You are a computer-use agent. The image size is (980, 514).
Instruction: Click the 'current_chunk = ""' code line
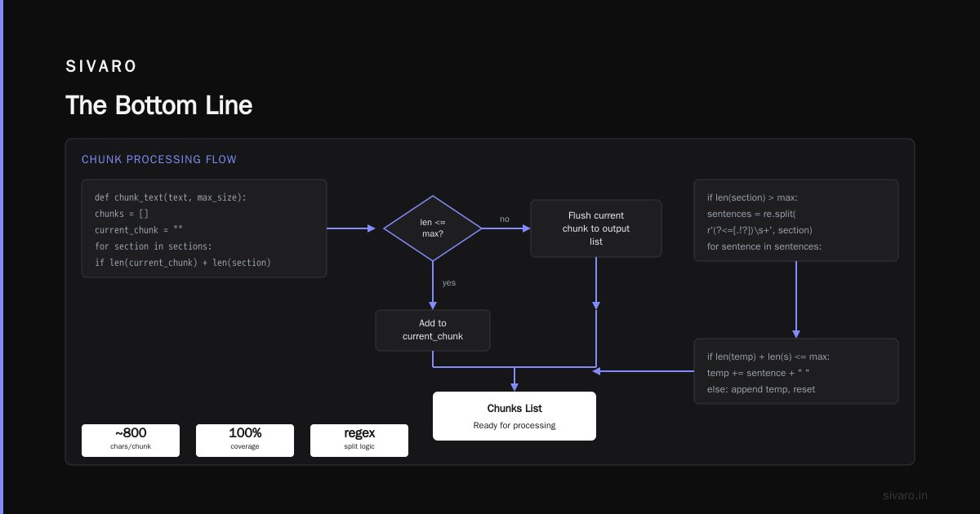tap(139, 230)
